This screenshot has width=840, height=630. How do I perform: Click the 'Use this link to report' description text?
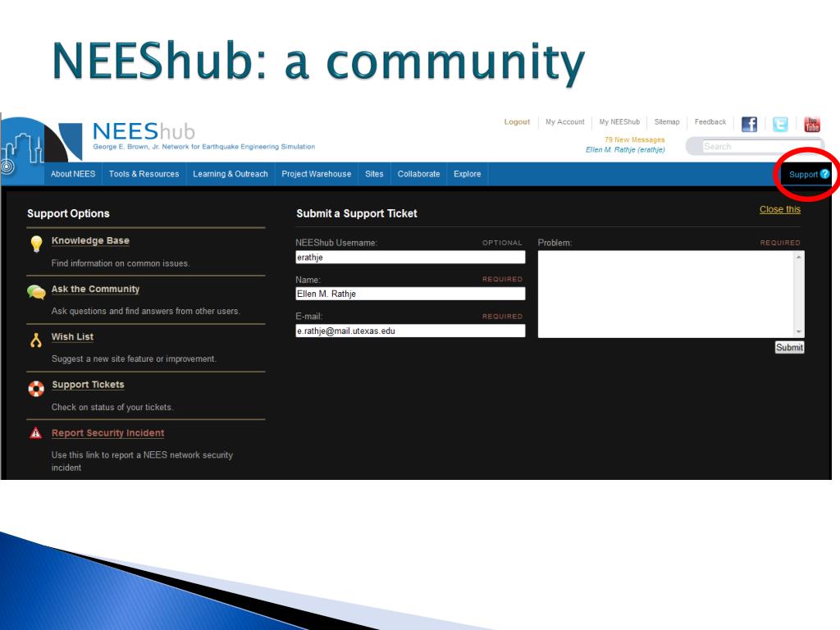point(142,461)
